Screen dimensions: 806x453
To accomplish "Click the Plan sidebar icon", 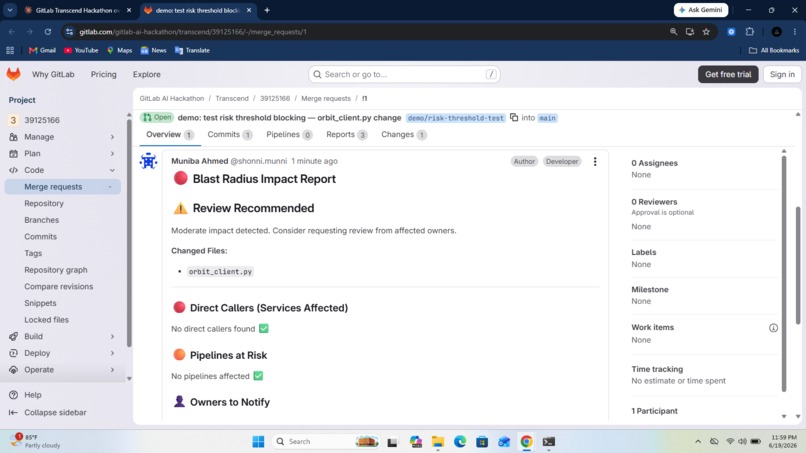I will [13, 153].
